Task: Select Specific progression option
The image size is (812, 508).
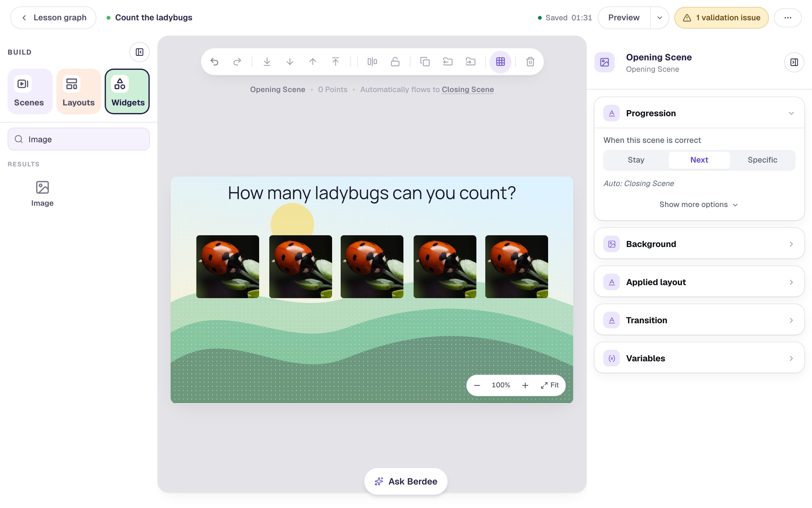Action: (762, 160)
